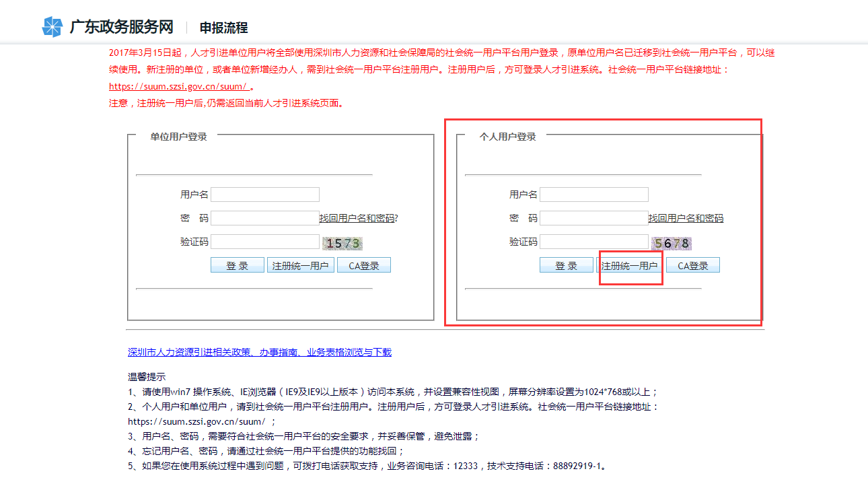This screenshot has width=868, height=492.
Task: Click 登录 button in 单位用户登录
Action: tap(238, 265)
